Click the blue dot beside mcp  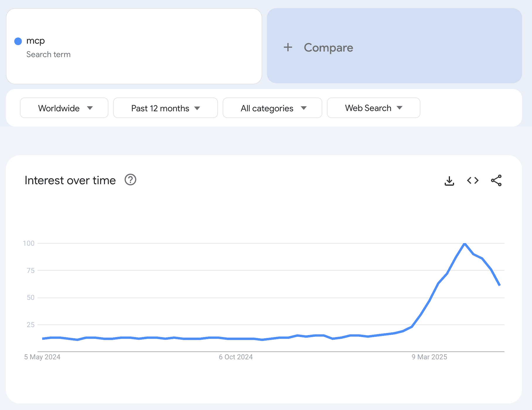(x=18, y=41)
